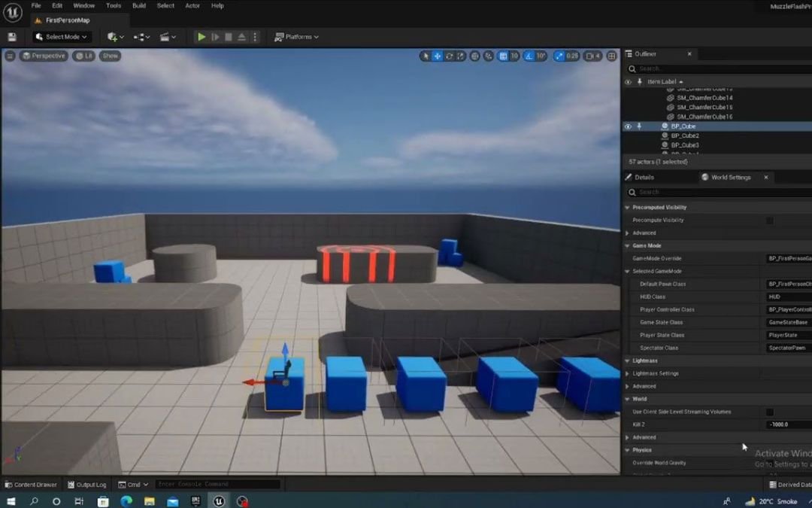Viewport: 812px width, 508px height.
Task: Open the Actor menu
Action: click(192, 6)
